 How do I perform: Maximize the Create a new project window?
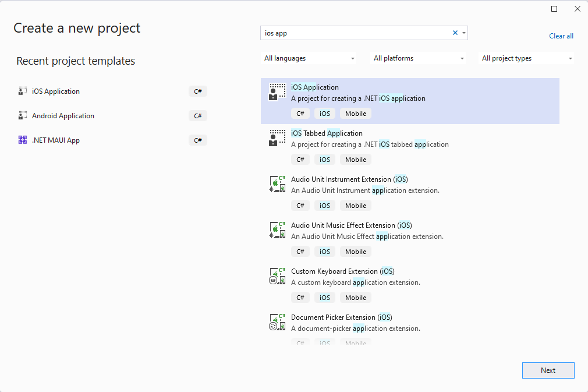tap(554, 9)
